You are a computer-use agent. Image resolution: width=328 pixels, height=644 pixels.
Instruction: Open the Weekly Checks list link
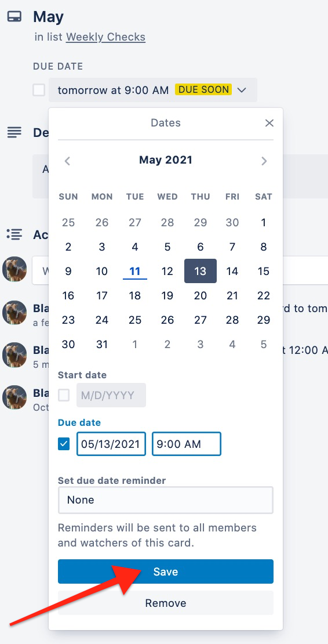pos(106,37)
